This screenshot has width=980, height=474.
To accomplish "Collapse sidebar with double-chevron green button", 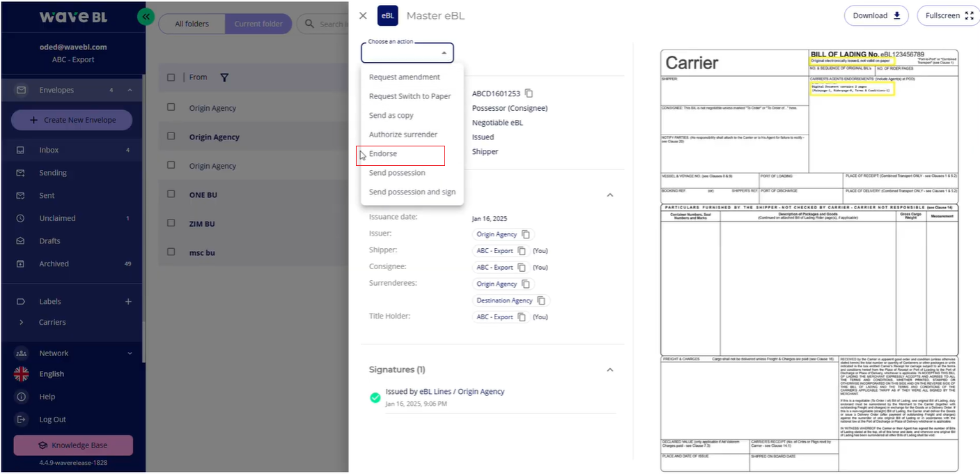I will [146, 16].
